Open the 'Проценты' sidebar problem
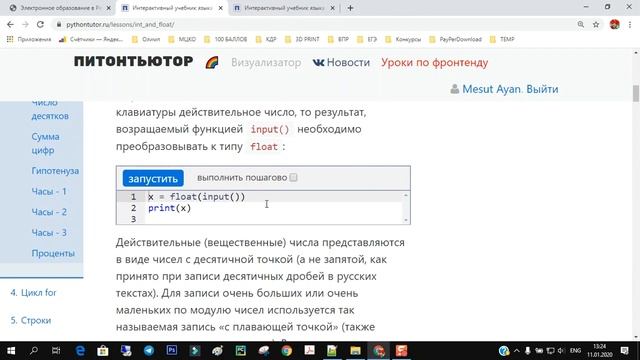640x360 pixels. point(53,253)
